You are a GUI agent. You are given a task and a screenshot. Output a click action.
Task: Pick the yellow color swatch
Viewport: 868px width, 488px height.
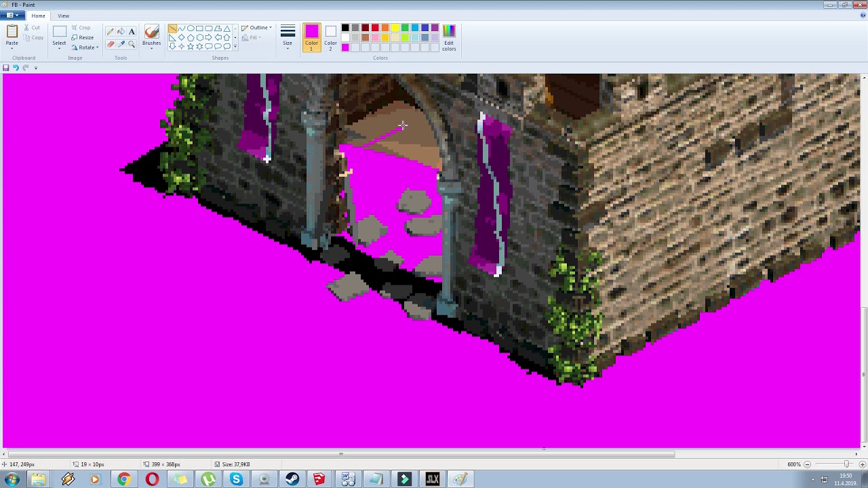(x=395, y=28)
